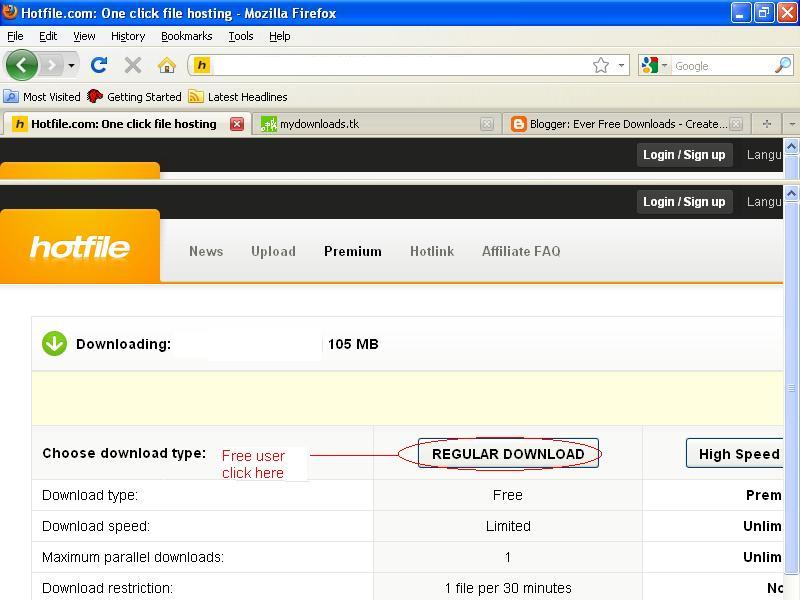This screenshot has width=800, height=600.
Task: Click the upper Login / Sign up button
Action: point(684,155)
